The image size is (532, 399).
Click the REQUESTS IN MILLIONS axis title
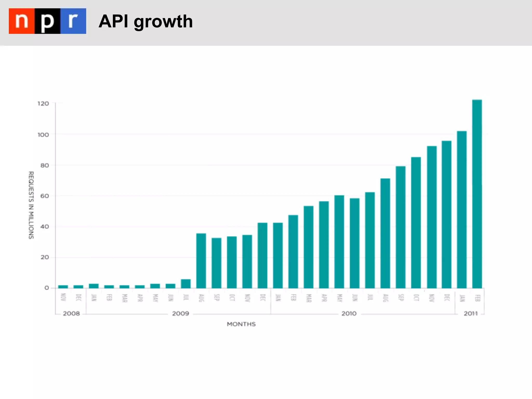point(31,205)
